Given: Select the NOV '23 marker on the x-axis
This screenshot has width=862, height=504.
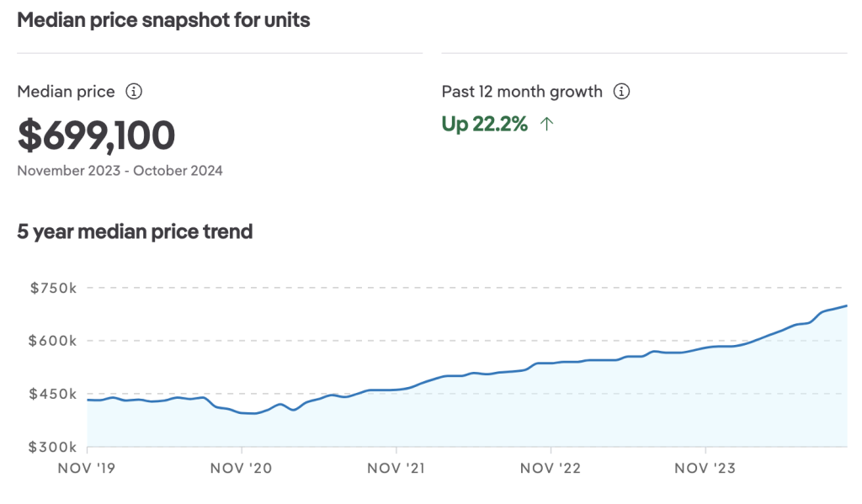Looking at the screenshot, I should pyautogui.click(x=705, y=468).
